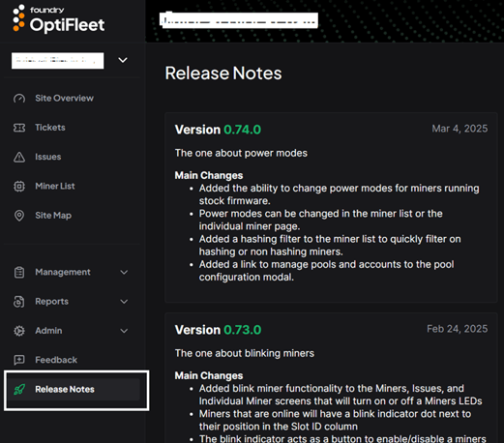Open the Tickets ticket icon
Screen dimensions: 504x443
pos(19,128)
